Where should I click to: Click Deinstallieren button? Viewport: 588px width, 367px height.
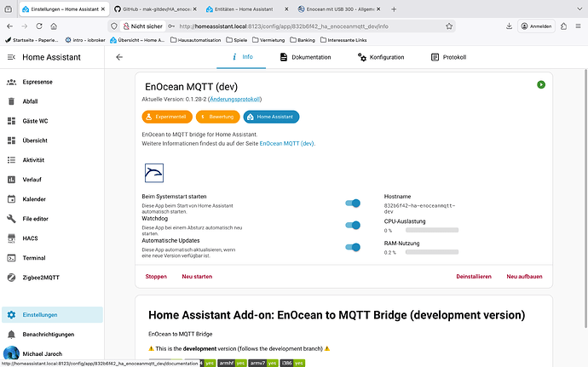coord(474,277)
